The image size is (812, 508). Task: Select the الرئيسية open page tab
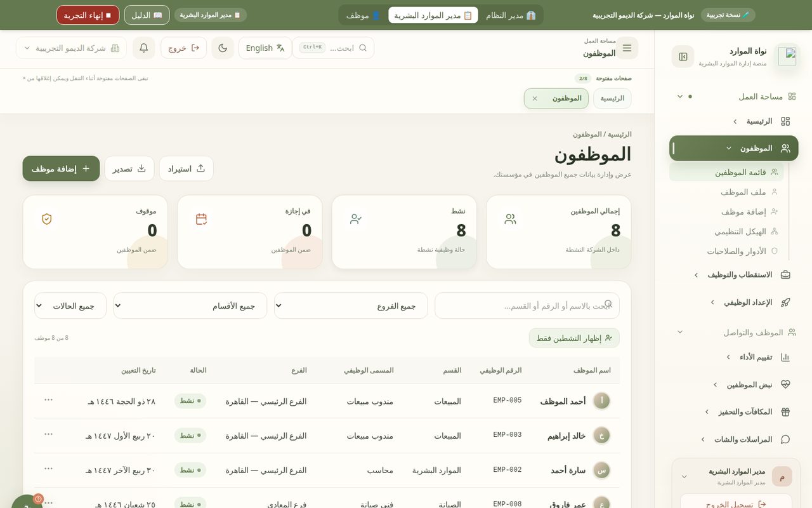click(x=612, y=98)
